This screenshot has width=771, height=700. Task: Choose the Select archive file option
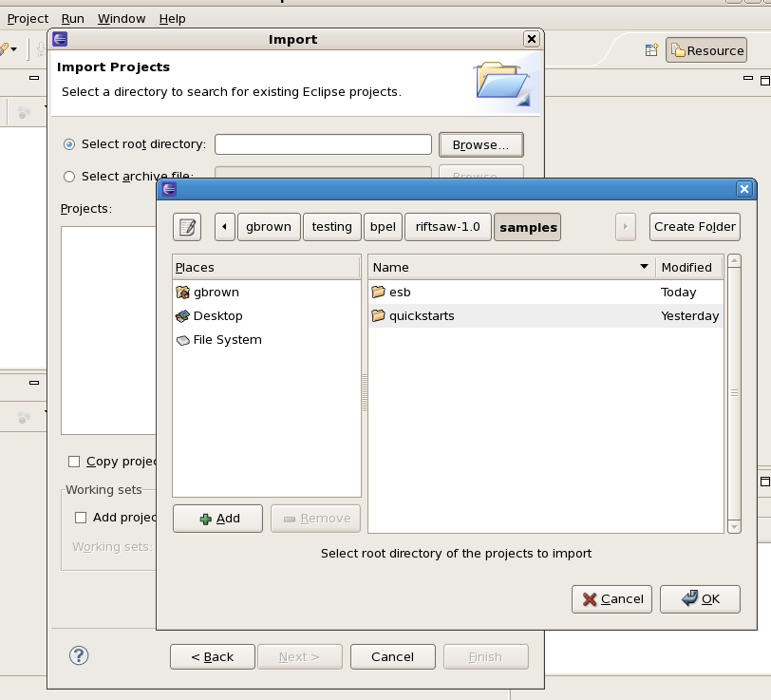point(69,177)
